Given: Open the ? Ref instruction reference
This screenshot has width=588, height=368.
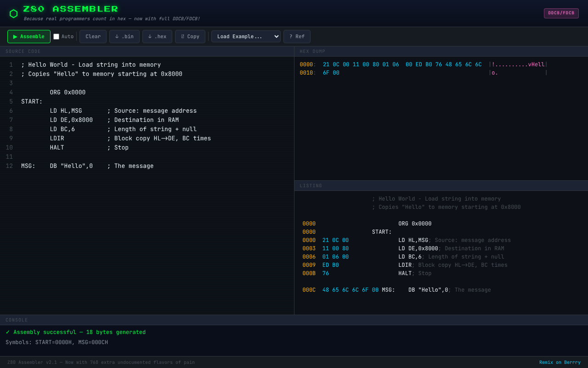Looking at the screenshot, I should pos(297,37).
